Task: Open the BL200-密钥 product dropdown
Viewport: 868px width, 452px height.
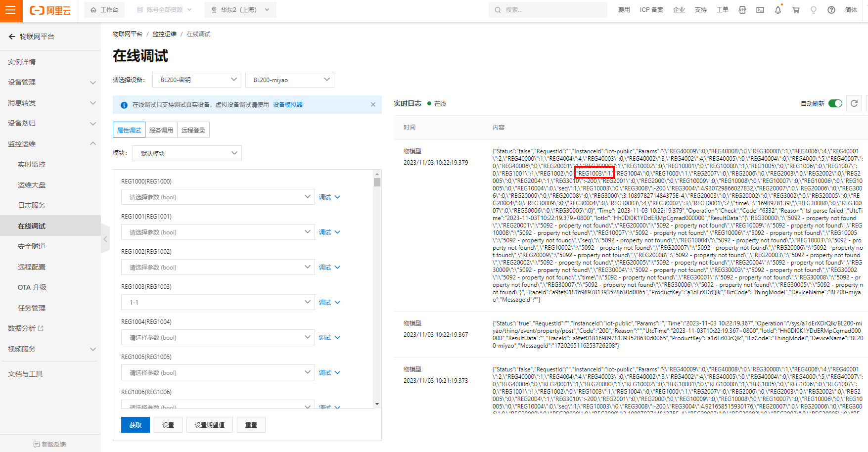Action: (x=197, y=80)
